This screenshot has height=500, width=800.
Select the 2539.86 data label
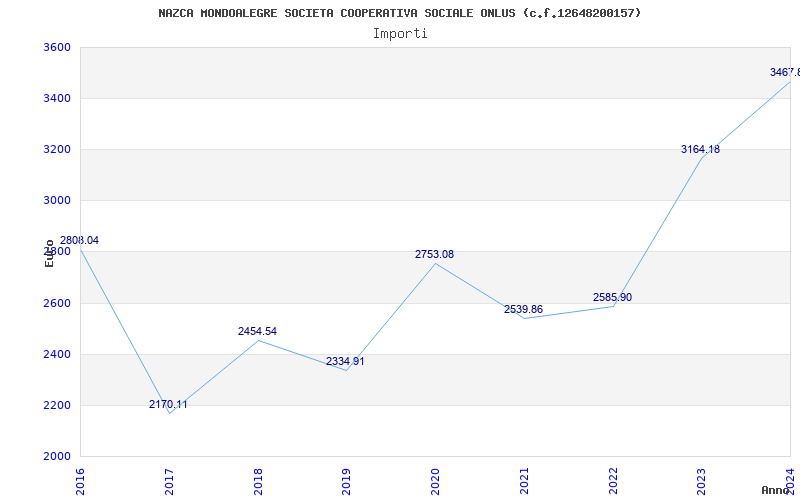(523, 310)
